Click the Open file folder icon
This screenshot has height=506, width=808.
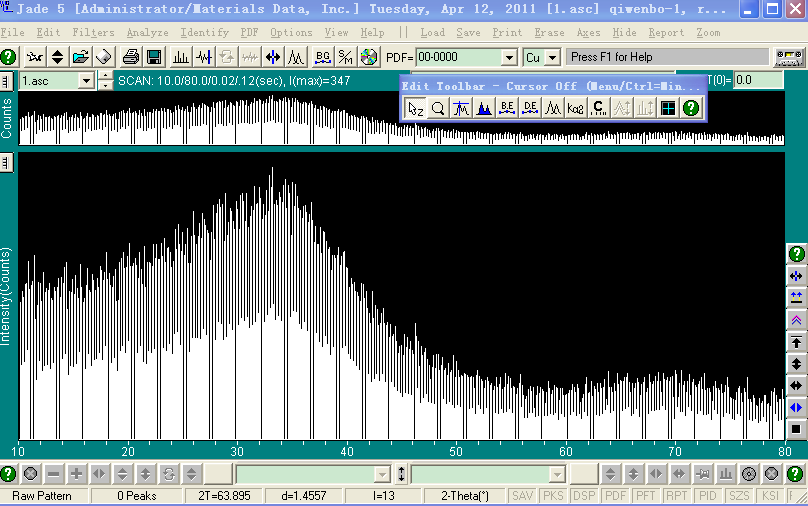[81, 57]
